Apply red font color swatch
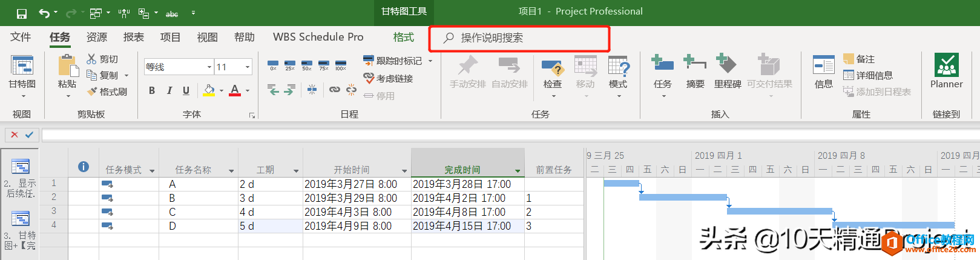The width and height of the screenshot is (980, 260). pyautogui.click(x=235, y=90)
